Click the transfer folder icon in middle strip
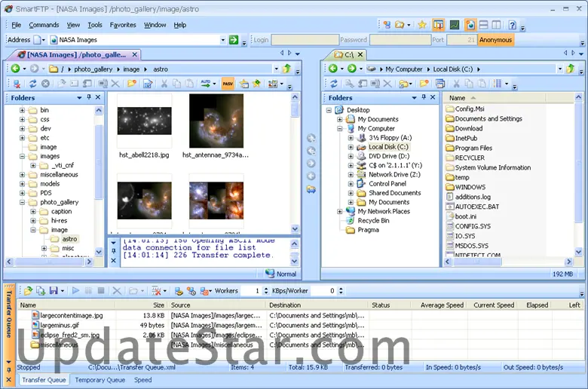The image size is (588, 389). point(311,189)
